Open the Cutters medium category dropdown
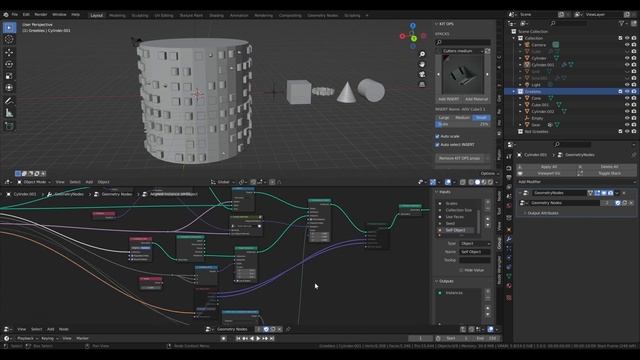The image size is (640, 360). point(463,51)
